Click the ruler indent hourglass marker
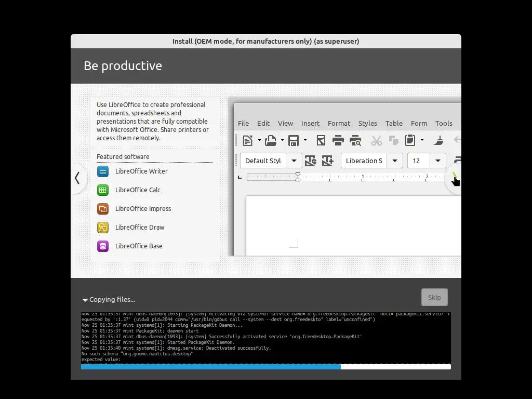532x399 pixels. (x=298, y=177)
